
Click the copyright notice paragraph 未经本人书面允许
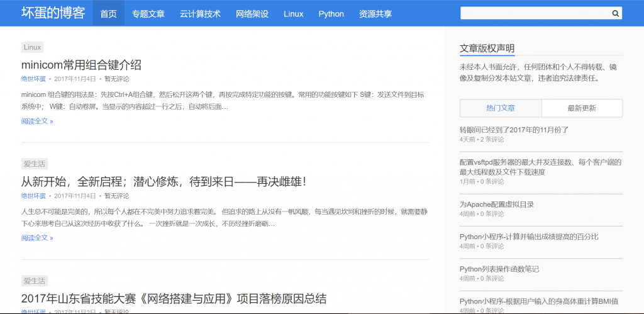pos(538,73)
